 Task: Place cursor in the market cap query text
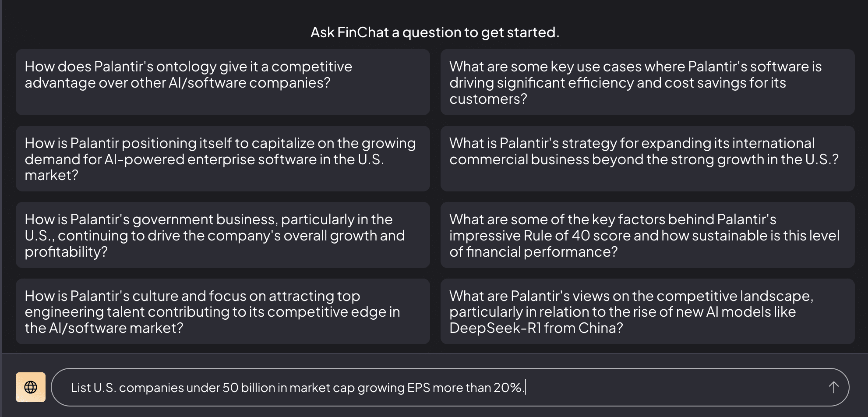coord(298,388)
